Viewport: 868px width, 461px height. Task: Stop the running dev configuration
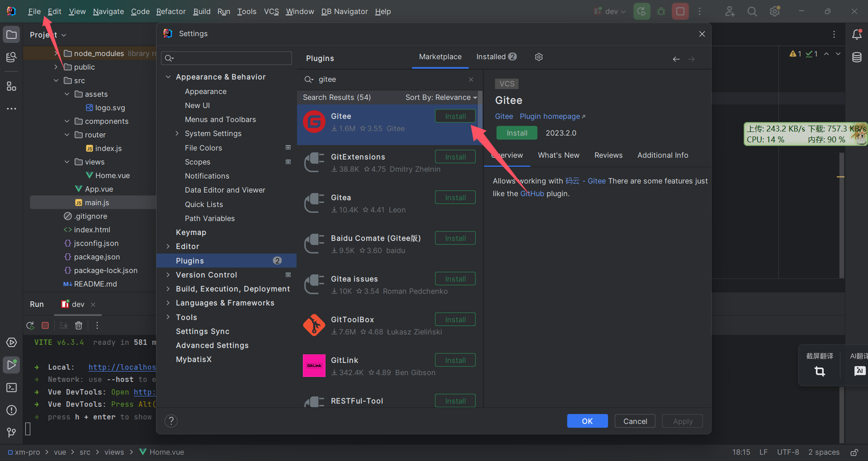680,11
